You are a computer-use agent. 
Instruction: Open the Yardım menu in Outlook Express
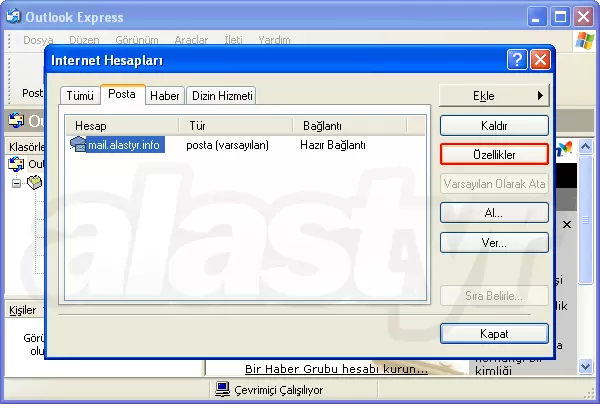tap(274, 40)
